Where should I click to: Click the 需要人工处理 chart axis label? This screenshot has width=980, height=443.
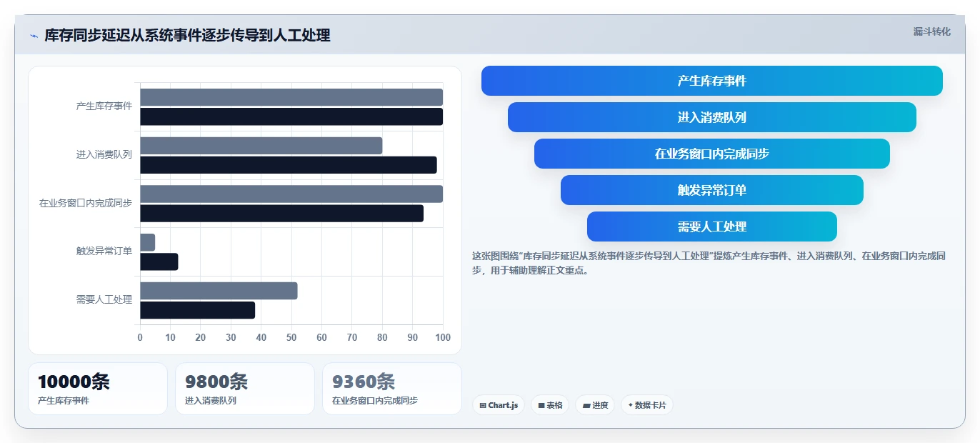point(104,300)
